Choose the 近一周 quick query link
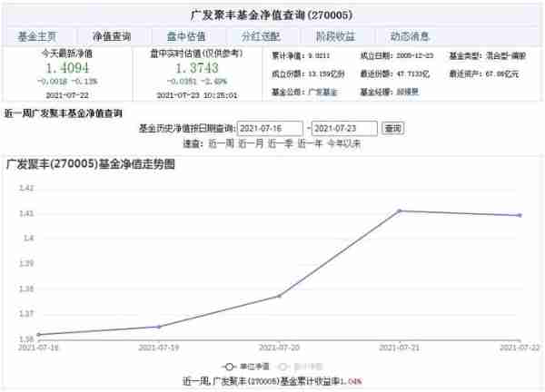This screenshot has height=392, width=545. click(x=221, y=143)
